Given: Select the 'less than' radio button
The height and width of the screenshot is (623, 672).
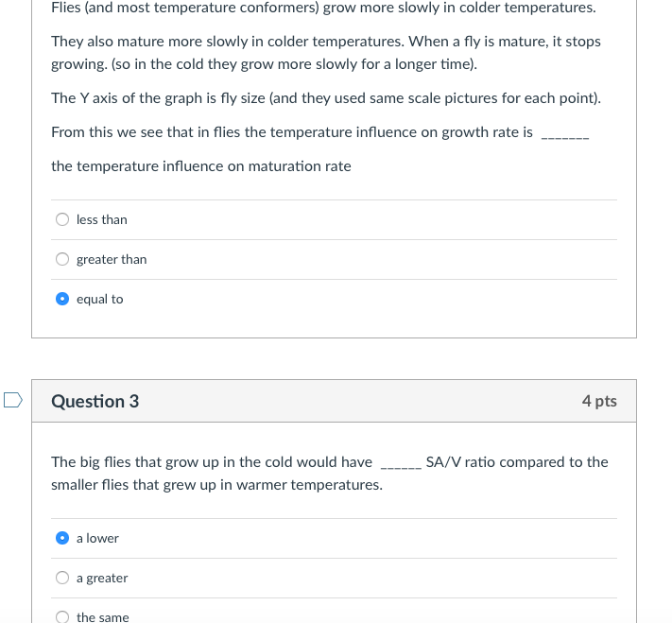Looking at the screenshot, I should [62, 219].
